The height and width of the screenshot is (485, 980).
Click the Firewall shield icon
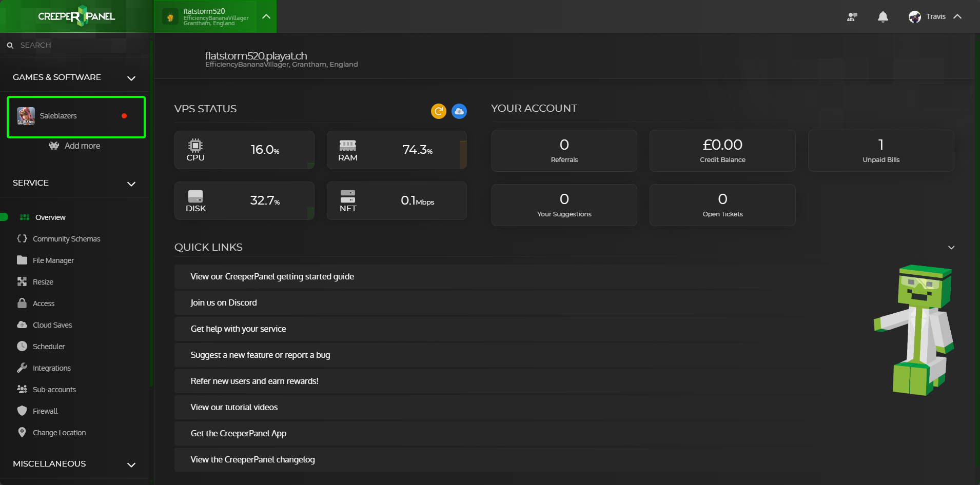[x=22, y=411]
